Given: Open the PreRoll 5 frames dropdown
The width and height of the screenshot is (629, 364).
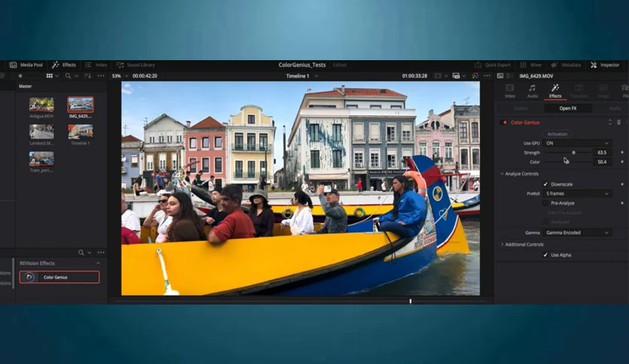Looking at the screenshot, I should coord(577,193).
